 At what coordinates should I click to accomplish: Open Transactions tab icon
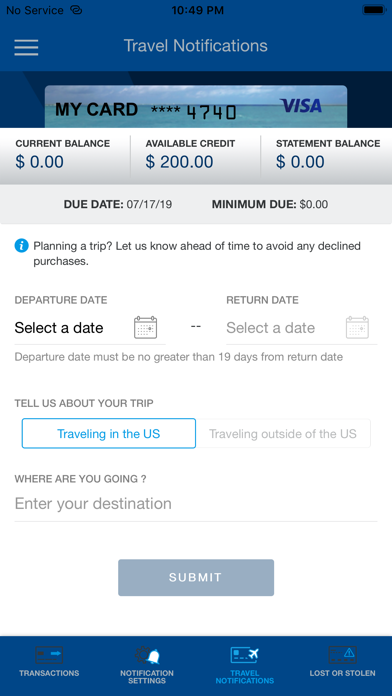pos(49,655)
